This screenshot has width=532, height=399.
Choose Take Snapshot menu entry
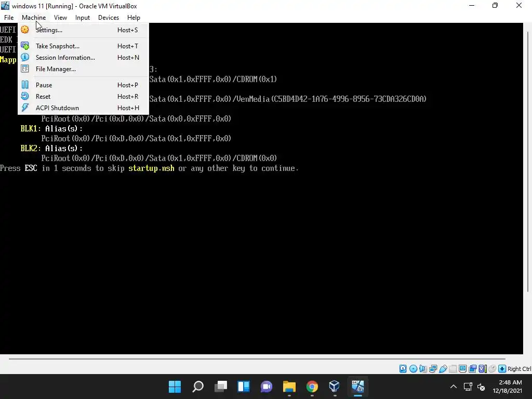click(x=83, y=46)
